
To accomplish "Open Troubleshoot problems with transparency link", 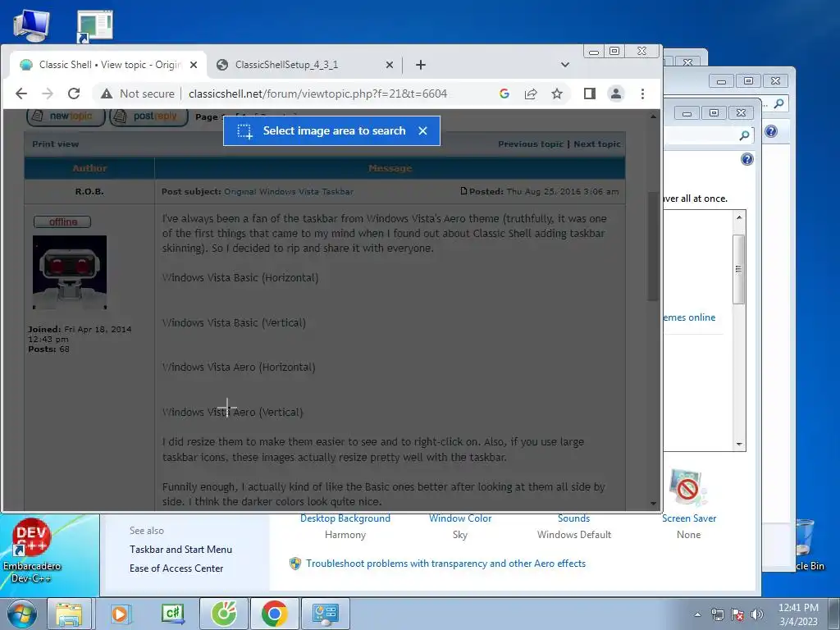I will point(445,564).
